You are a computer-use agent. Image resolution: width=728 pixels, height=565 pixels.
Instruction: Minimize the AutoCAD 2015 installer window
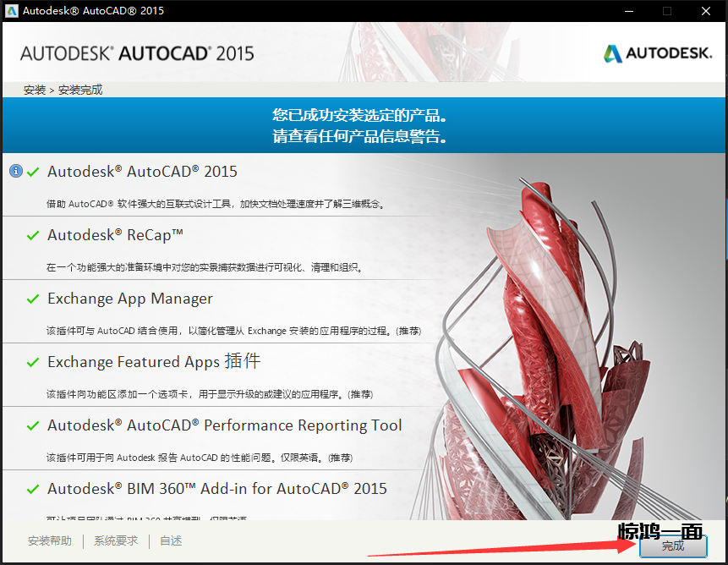click(x=628, y=11)
